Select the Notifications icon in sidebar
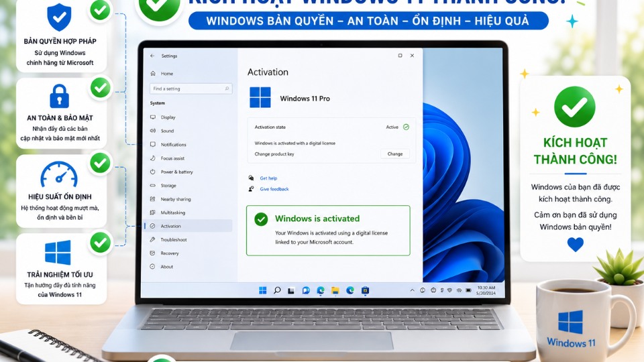Screen dimensions: 644x362 click(153, 145)
